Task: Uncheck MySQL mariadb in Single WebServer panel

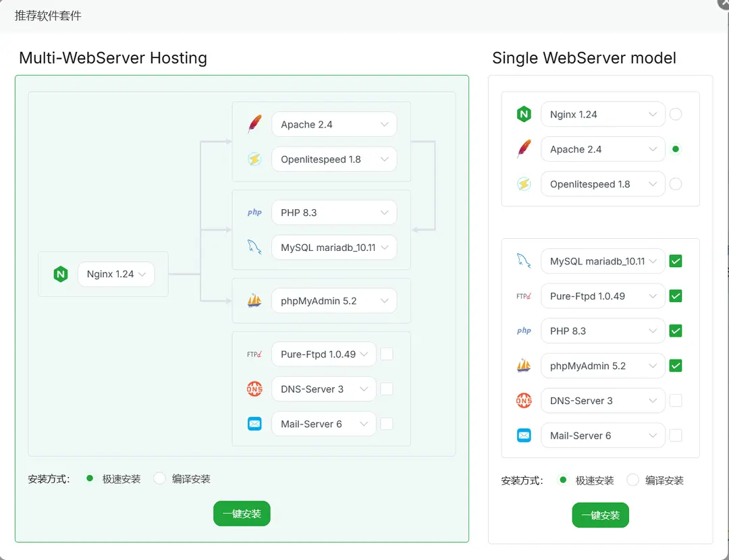Action: click(675, 261)
